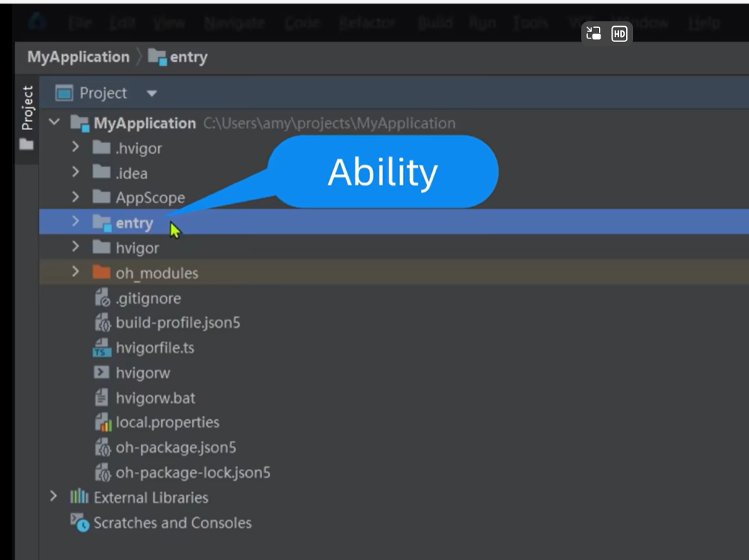The image size is (749, 560).
Task: Click the External Libraries icon
Action: (x=78, y=497)
